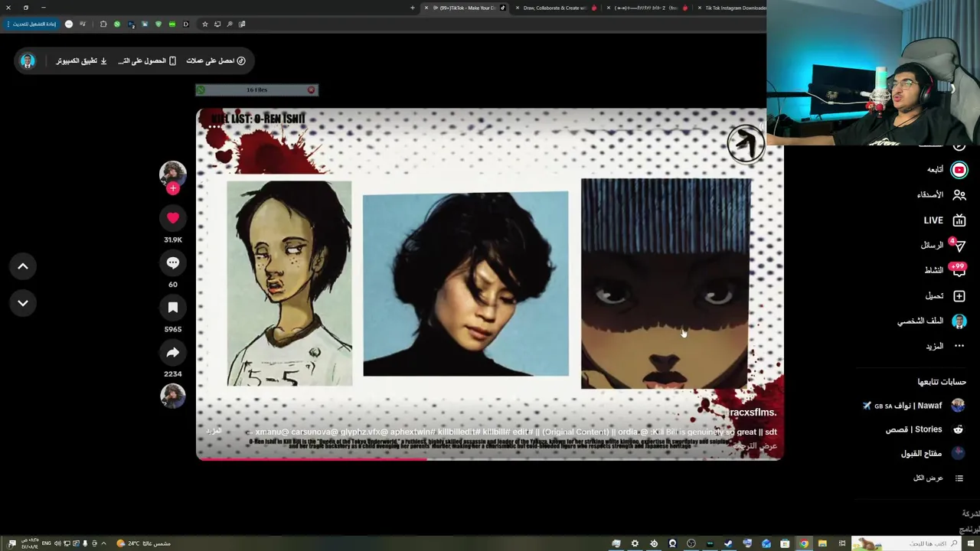Seek on the red video progress bar
This screenshot has width=980, height=551.
pyautogui.click(x=490, y=458)
